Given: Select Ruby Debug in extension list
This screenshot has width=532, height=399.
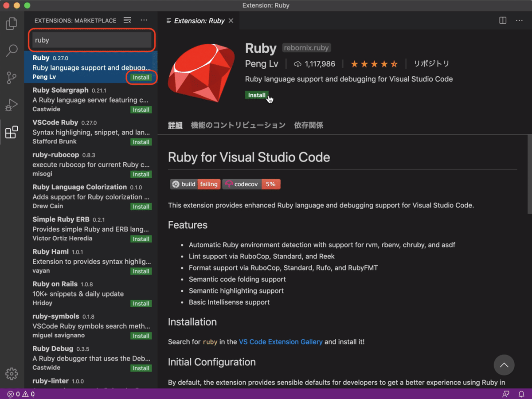Looking at the screenshot, I should coord(91,358).
